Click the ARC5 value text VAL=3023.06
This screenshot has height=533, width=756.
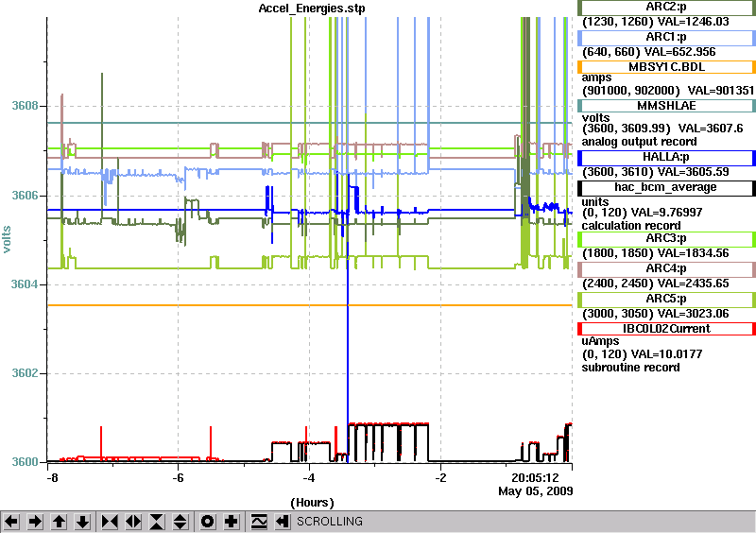click(694, 314)
